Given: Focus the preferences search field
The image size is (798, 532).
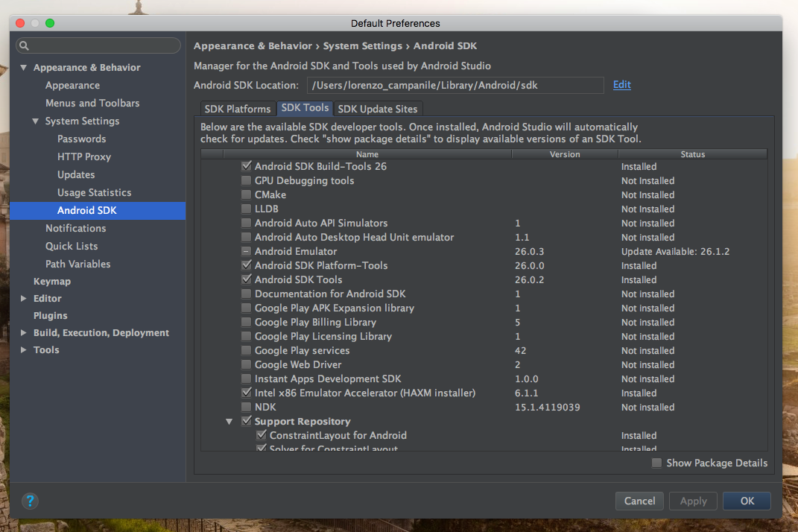Looking at the screenshot, I should pyautogui.click(x=98, y=45).
